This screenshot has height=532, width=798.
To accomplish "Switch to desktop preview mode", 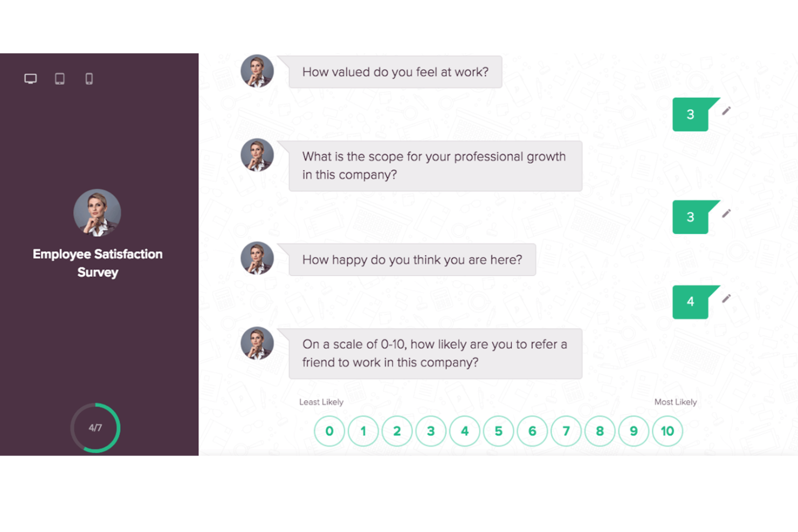I will 30,78.
